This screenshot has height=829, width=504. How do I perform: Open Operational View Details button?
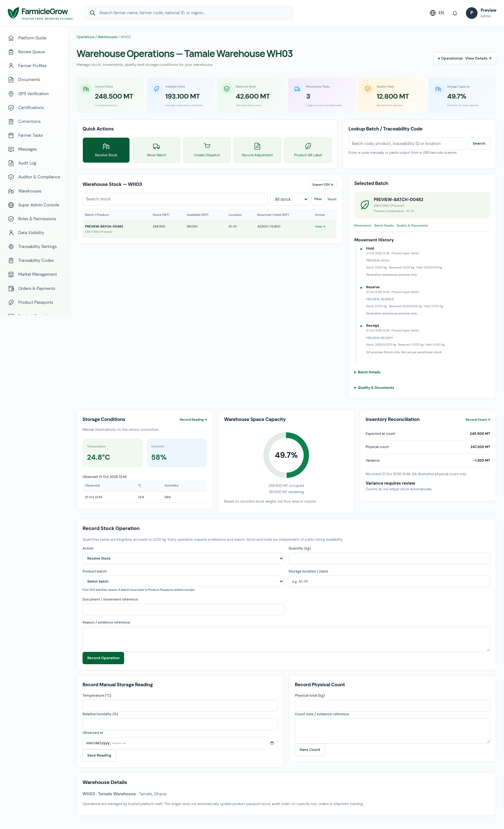(x=464, y=58)
